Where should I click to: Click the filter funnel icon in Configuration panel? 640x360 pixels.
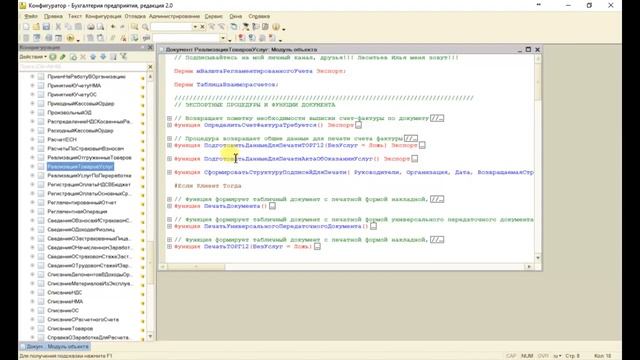coord(123,57)
